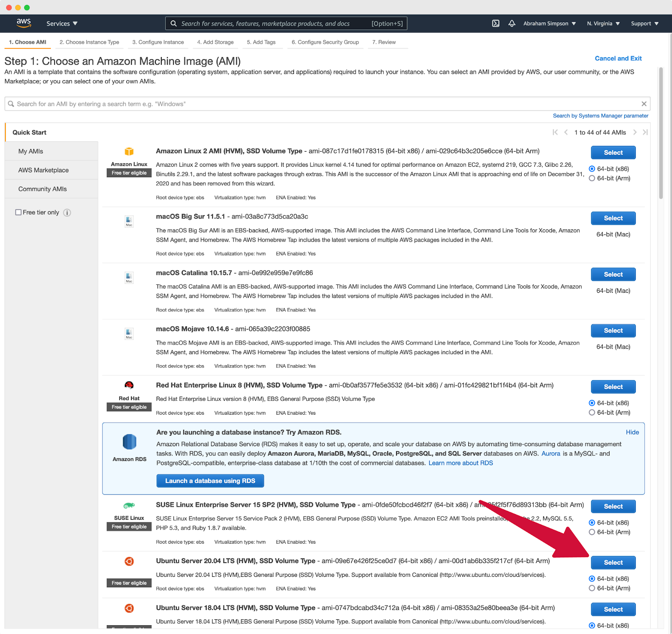
Task: Switch to the AWS Marketplace sidebar tab
Action: 43,170
